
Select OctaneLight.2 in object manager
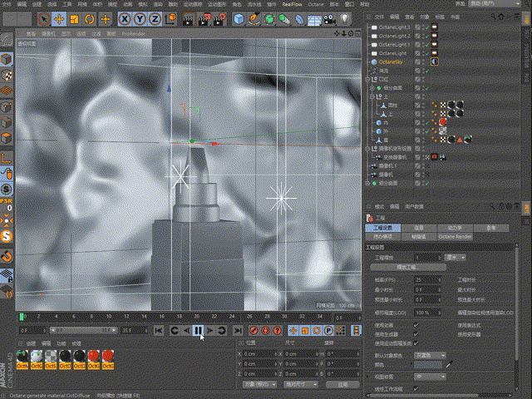pos(394,36)
